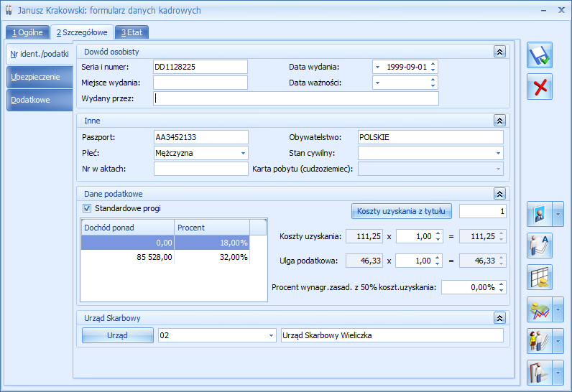Collapse the Inne section
The image size is (572, 392).
499,121
